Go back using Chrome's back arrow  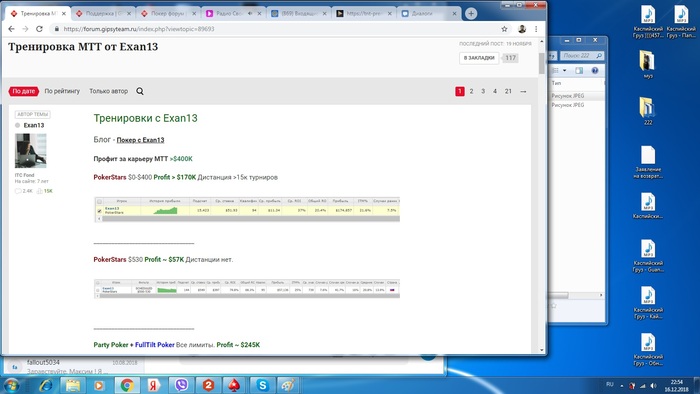12,29
